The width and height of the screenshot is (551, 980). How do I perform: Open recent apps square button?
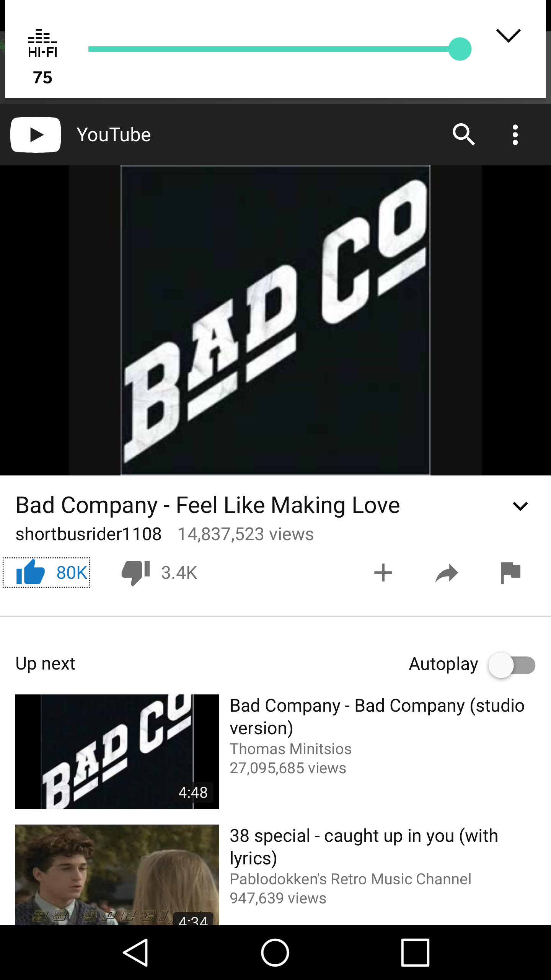(x=415, y=952)
